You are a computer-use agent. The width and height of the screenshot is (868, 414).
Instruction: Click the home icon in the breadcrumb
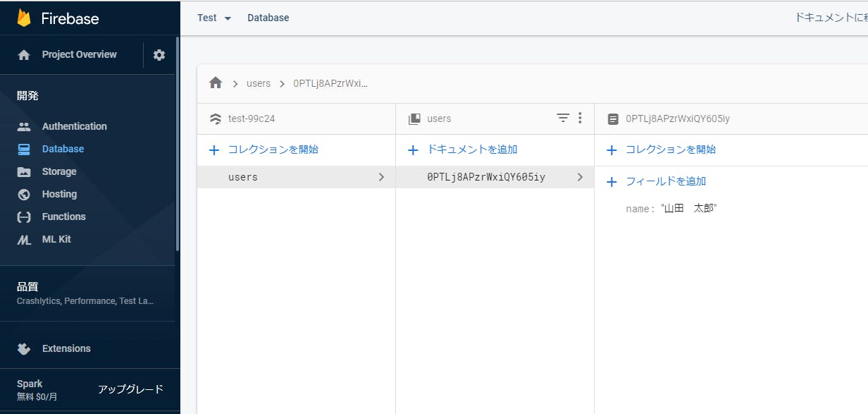click(x=215, y=83)
